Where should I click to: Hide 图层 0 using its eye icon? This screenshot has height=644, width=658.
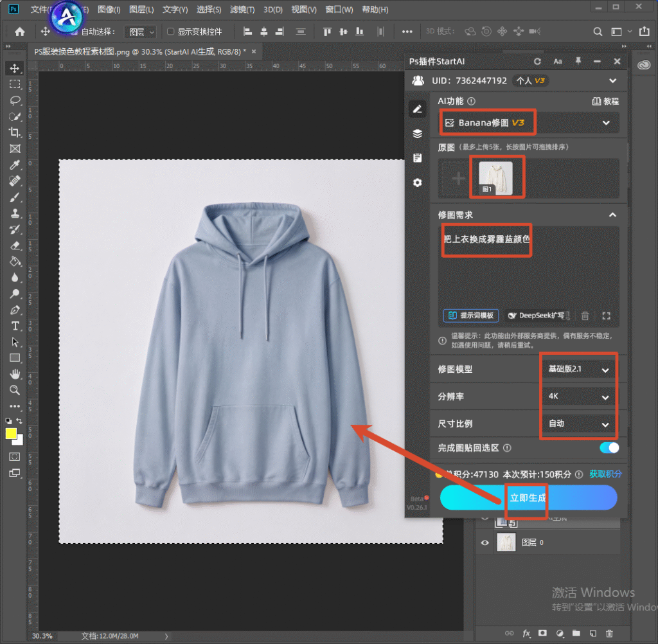(x=485, y=542)
